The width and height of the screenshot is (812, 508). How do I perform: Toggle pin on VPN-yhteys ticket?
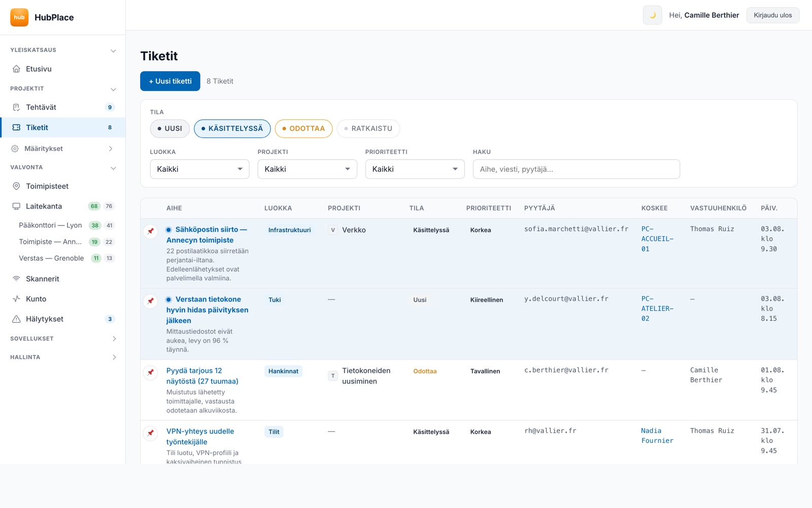pyautogui.click(x=151, y=433)
